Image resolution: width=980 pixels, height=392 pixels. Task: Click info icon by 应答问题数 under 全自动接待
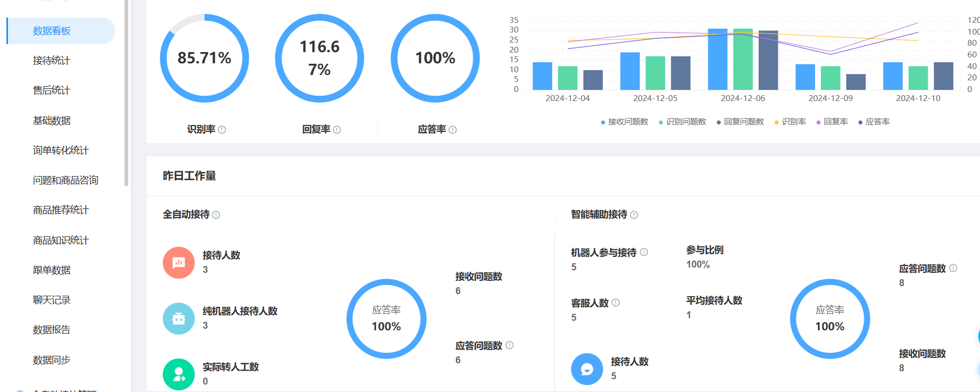(510, 345)
